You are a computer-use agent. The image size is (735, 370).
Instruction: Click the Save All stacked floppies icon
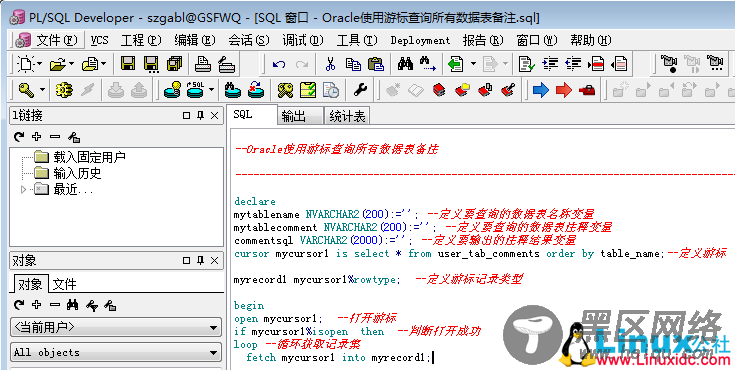(x=175, y=64)
